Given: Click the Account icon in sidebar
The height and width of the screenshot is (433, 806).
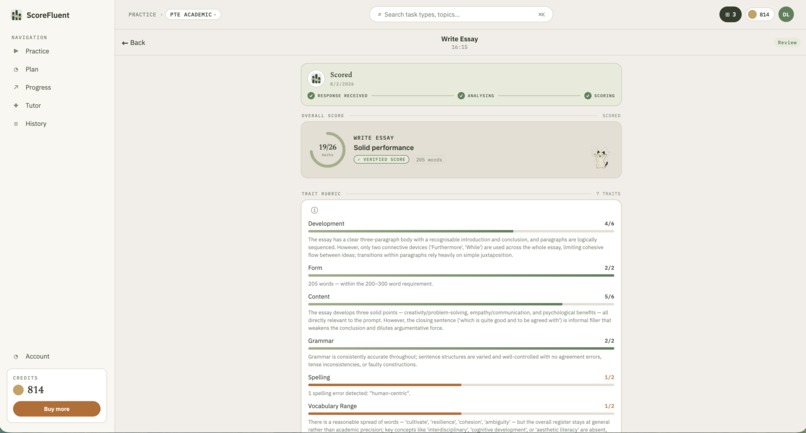Looking at the screenshot, I should tap(16, 356).
